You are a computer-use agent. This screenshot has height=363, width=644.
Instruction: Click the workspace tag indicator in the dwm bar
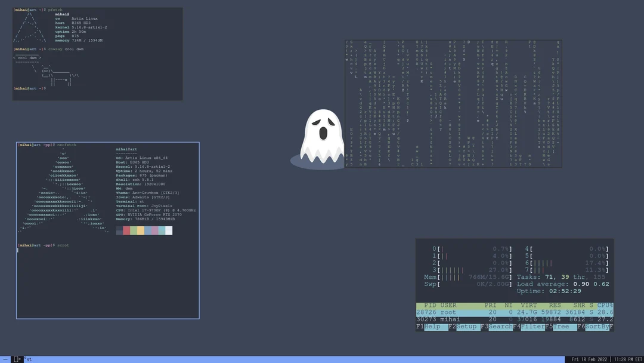(x=6, y=359)
